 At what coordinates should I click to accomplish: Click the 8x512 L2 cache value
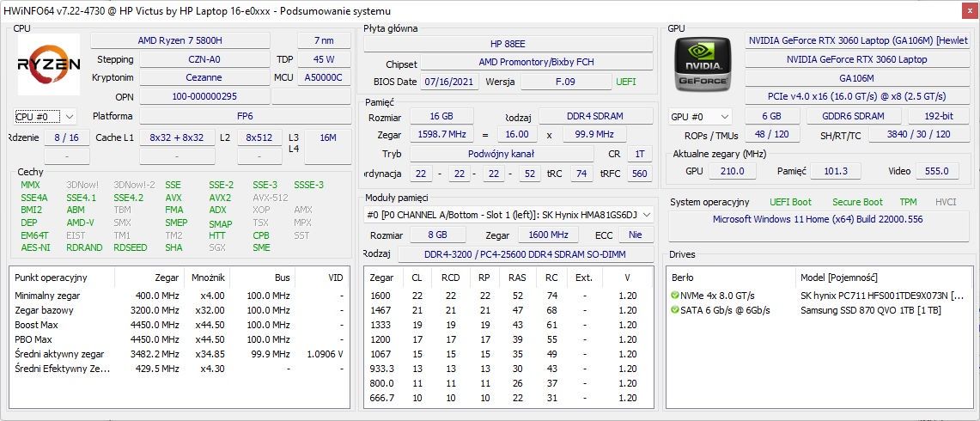(259, 137)
